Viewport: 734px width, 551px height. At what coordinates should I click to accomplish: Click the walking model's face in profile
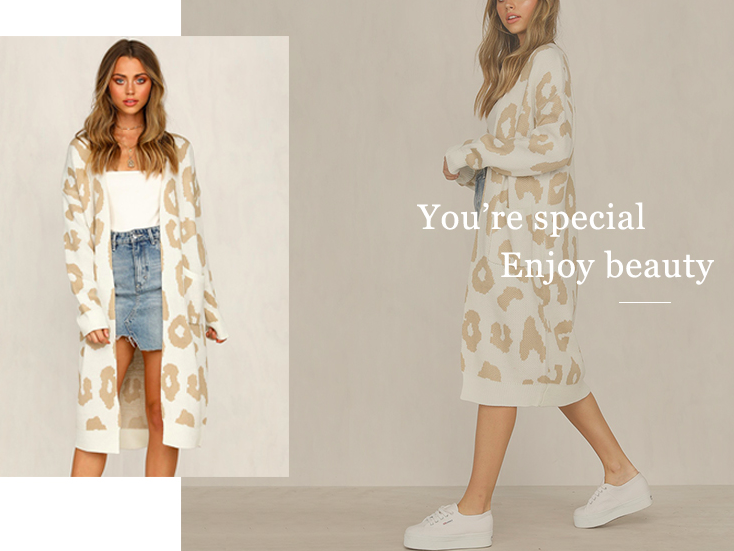[510, 15]
